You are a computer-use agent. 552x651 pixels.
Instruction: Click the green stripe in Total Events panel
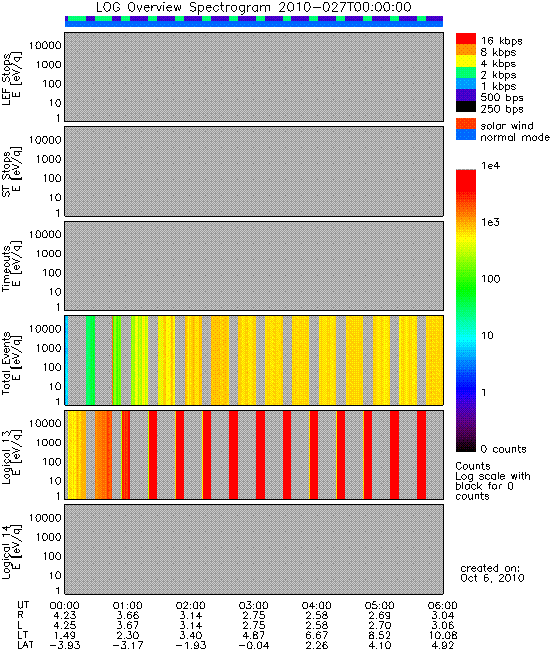coord(90,360)
